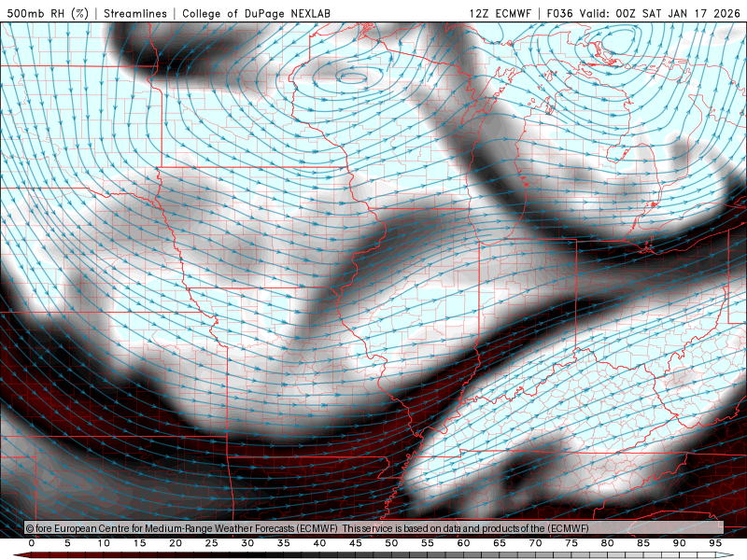This screenshot has height=560, width=747.
Task: Click the "70" value on color scale
Action: (535, 543)
